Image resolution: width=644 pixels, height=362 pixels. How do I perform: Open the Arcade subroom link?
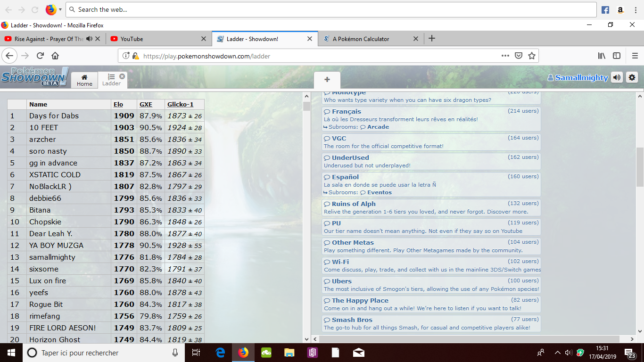[375, 127]
